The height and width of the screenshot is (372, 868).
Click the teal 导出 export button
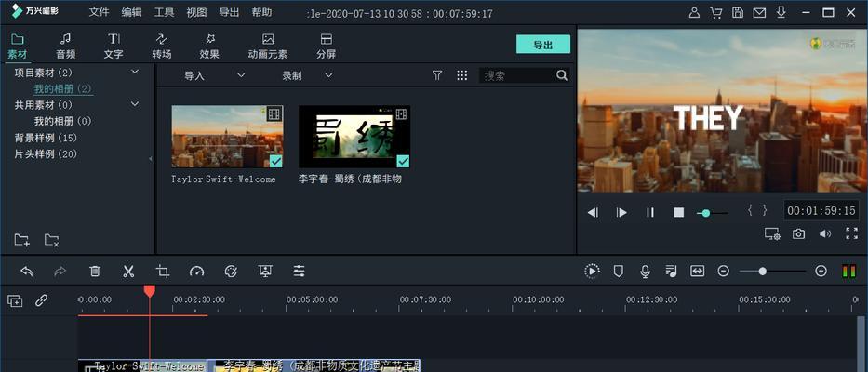click(543, 45)
